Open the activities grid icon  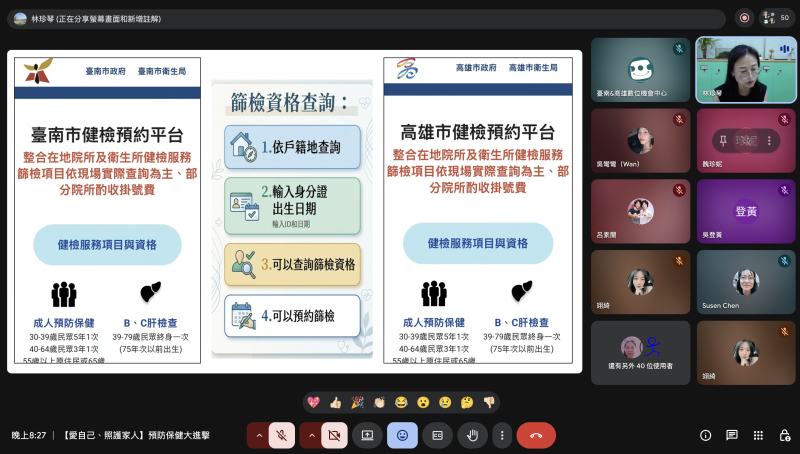pos(759,435)
